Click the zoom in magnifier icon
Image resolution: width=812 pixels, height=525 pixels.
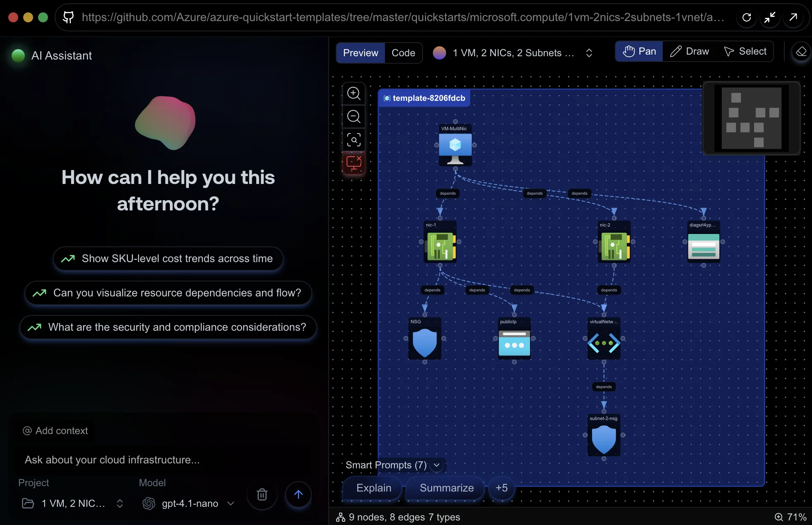coord(353,93)
